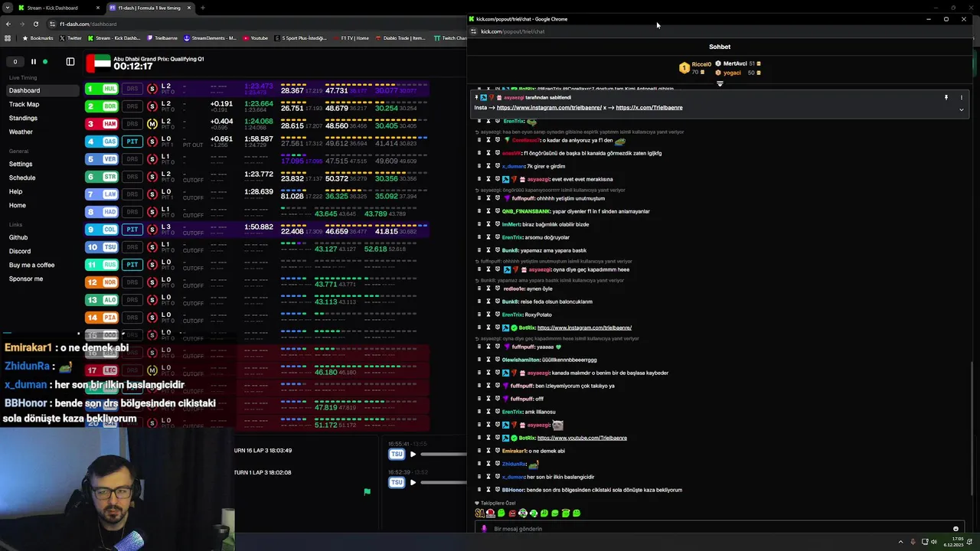Go to Home in the sidebar
980x551 pixels.
click(x=17, y=205)
